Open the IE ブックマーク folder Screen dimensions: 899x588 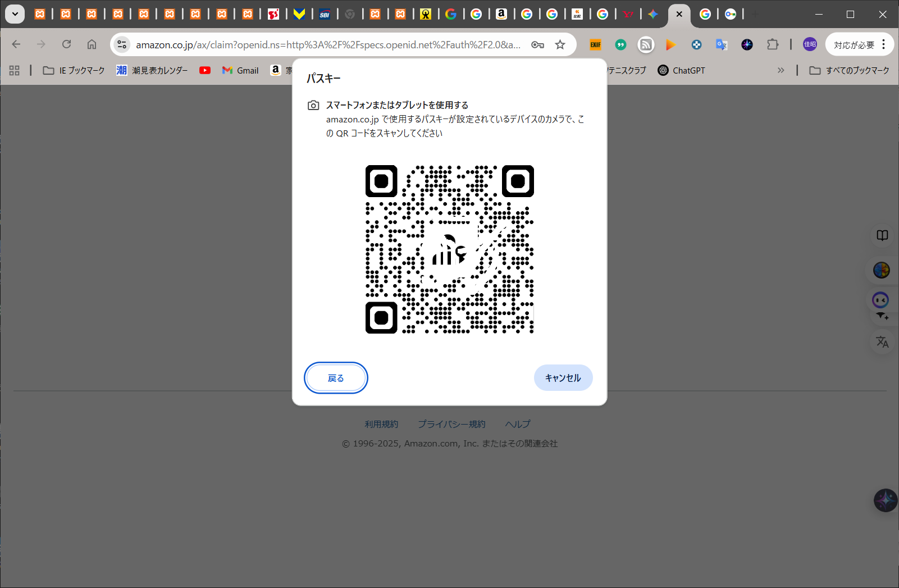point(74,70)
